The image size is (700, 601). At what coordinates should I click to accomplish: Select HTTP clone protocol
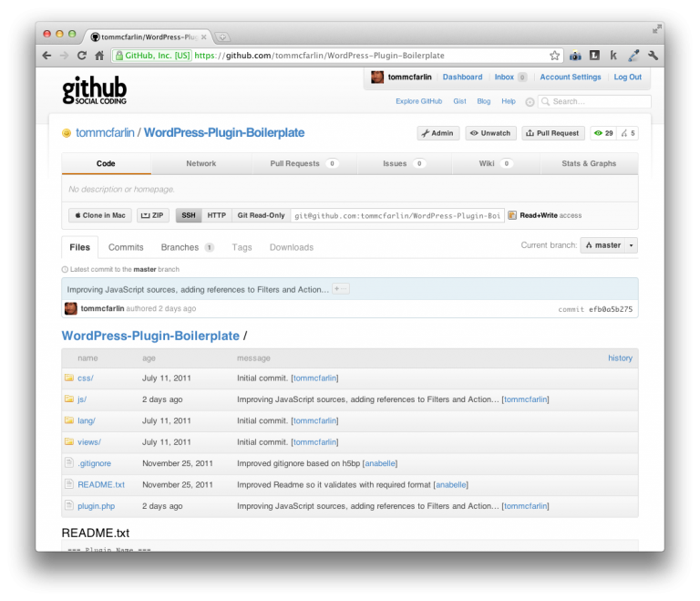pyautogui.click(x=217, y=215)
